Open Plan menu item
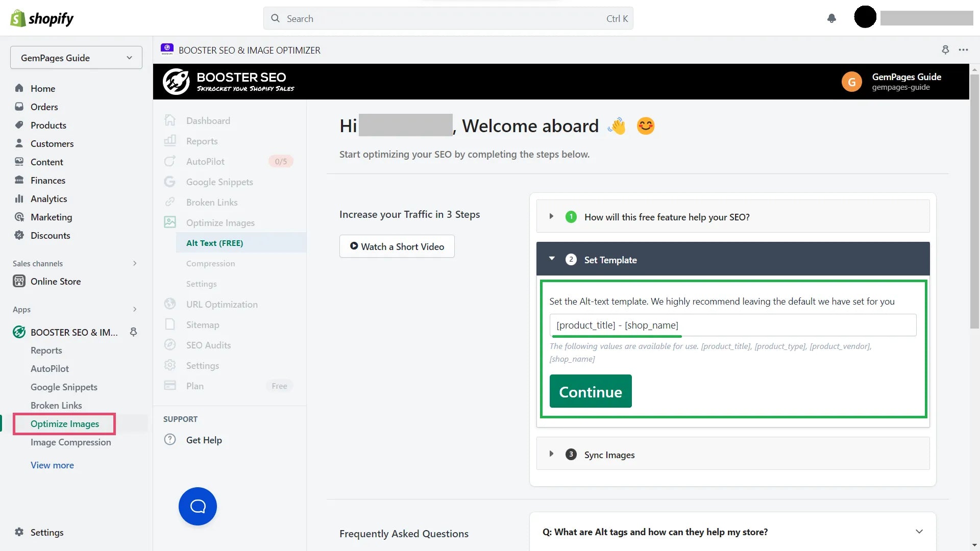This screenshot has width=980, height=551. (x=194, y=386)
